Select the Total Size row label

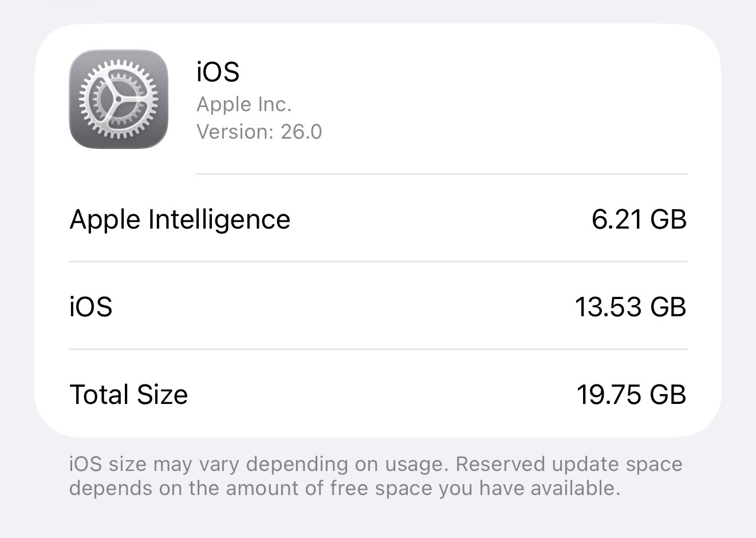128,395
